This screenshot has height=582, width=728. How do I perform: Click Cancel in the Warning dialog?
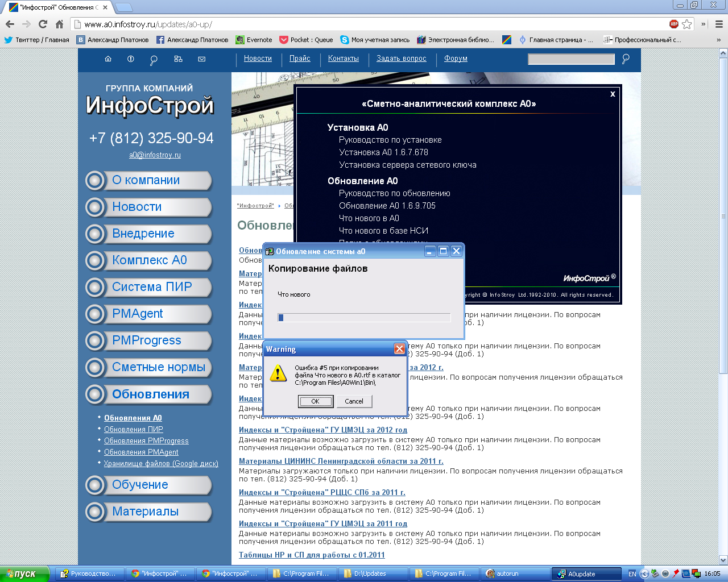[354, 401]
